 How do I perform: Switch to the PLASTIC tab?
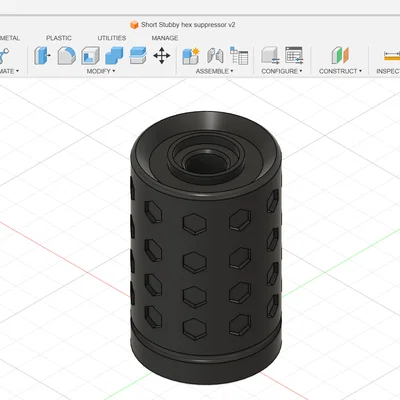pos(59,38)
